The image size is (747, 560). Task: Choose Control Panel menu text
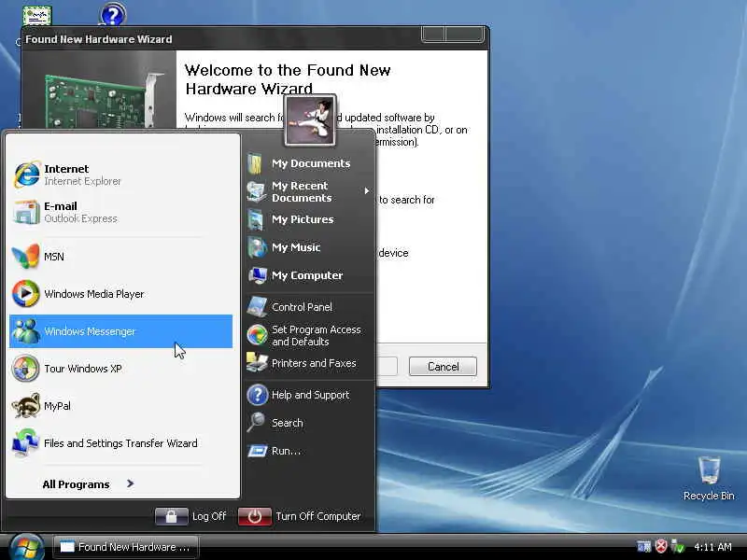(x=302, y=307)
